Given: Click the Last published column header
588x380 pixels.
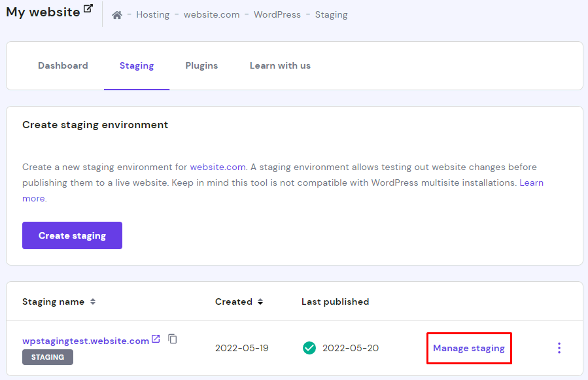Looking at the screenshot, I should 335,302.
